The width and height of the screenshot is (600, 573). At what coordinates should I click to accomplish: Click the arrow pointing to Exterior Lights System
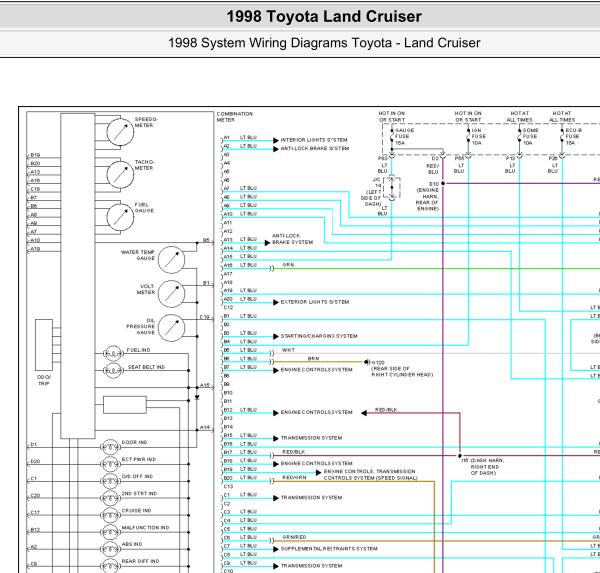pyautogui.click(x=276, y=302)
